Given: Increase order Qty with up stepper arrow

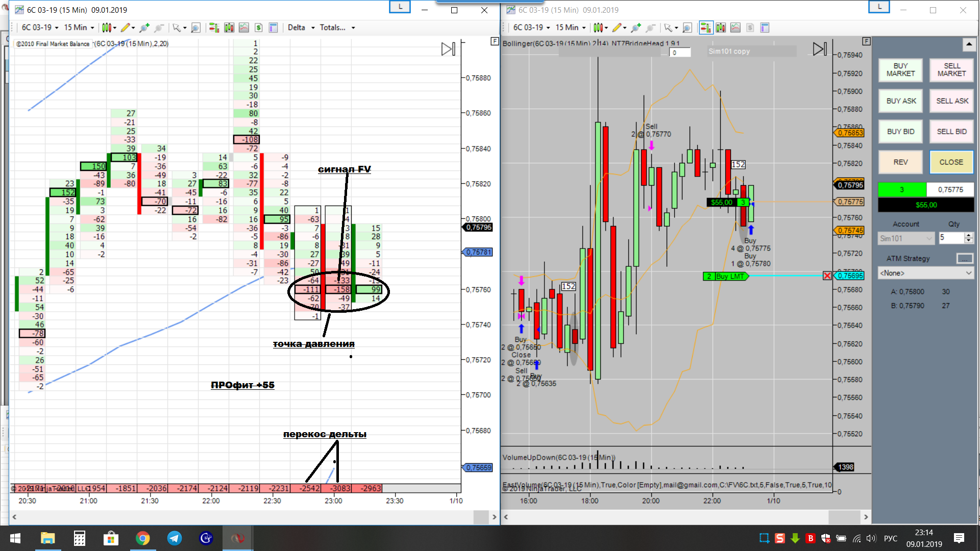Looking at the screenshot, I should tap(968, 235).
